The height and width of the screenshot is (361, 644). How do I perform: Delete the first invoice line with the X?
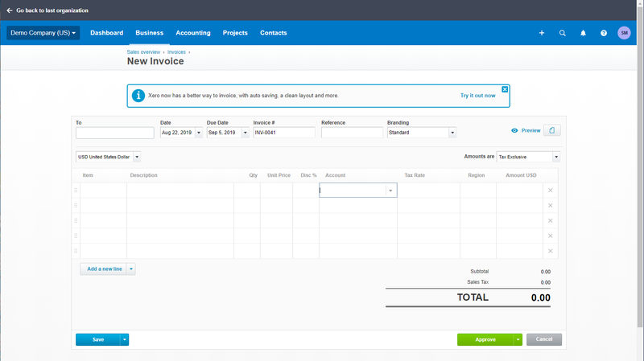pyautogui.click(x=551, y=191)
